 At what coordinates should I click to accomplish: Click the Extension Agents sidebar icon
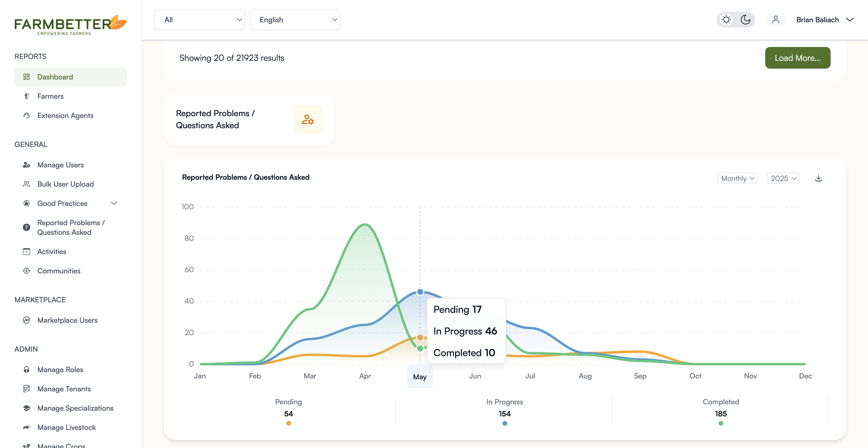[26, 115]
